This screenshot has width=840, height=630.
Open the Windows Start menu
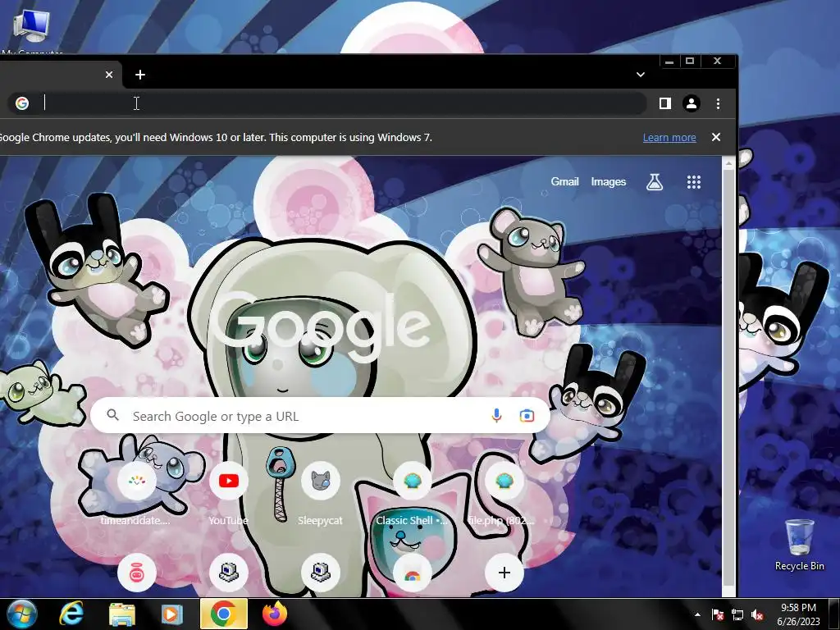point(21,614)
